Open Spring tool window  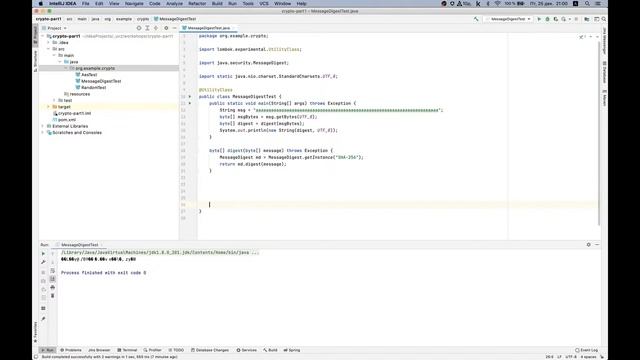click(x=292, y=350)
